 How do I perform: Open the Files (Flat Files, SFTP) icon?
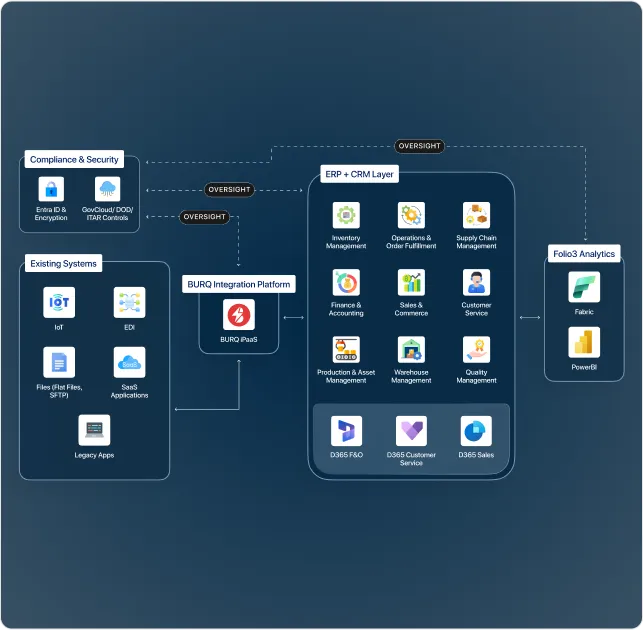pos(59,362)
